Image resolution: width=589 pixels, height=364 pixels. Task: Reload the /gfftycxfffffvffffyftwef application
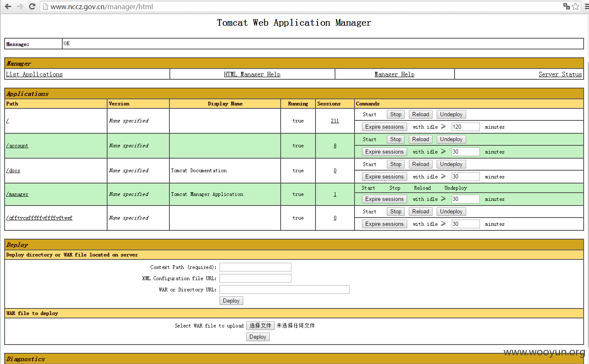[x=420, y=212]
